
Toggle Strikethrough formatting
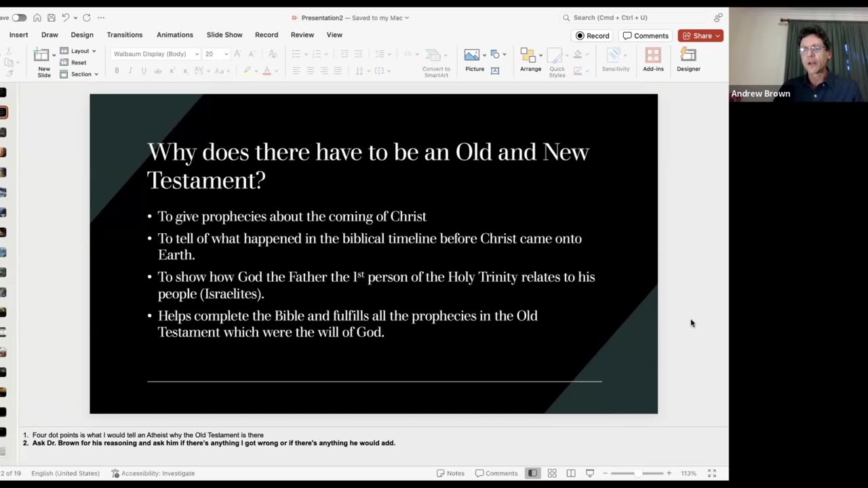pyautogui.click(x=158, y=71)
